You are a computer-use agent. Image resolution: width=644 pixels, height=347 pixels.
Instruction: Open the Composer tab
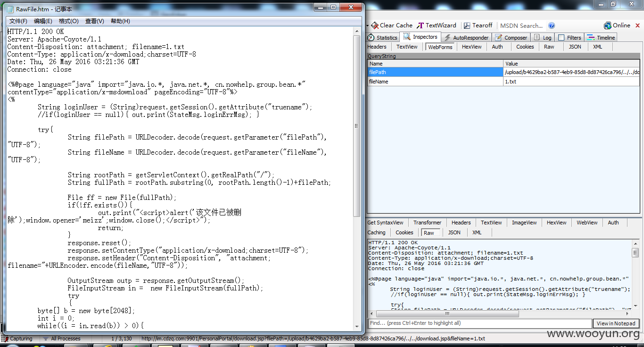coord(511,38)
